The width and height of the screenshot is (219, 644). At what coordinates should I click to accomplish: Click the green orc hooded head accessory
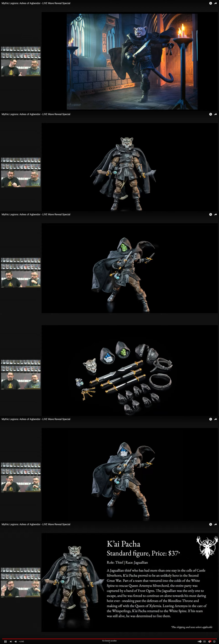pos(123,349)
